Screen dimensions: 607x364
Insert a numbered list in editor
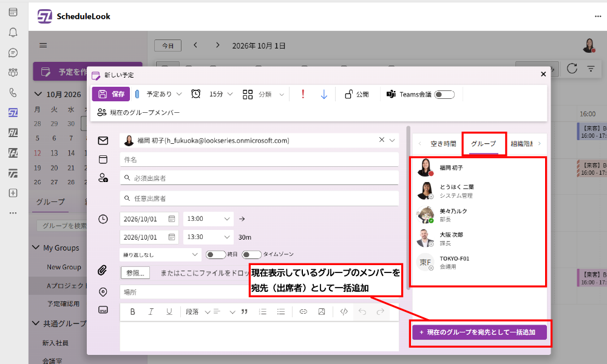coord(262,312)
